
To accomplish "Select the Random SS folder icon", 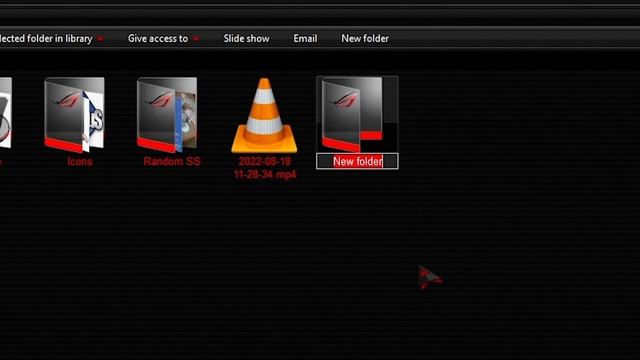I will [167, 114].
